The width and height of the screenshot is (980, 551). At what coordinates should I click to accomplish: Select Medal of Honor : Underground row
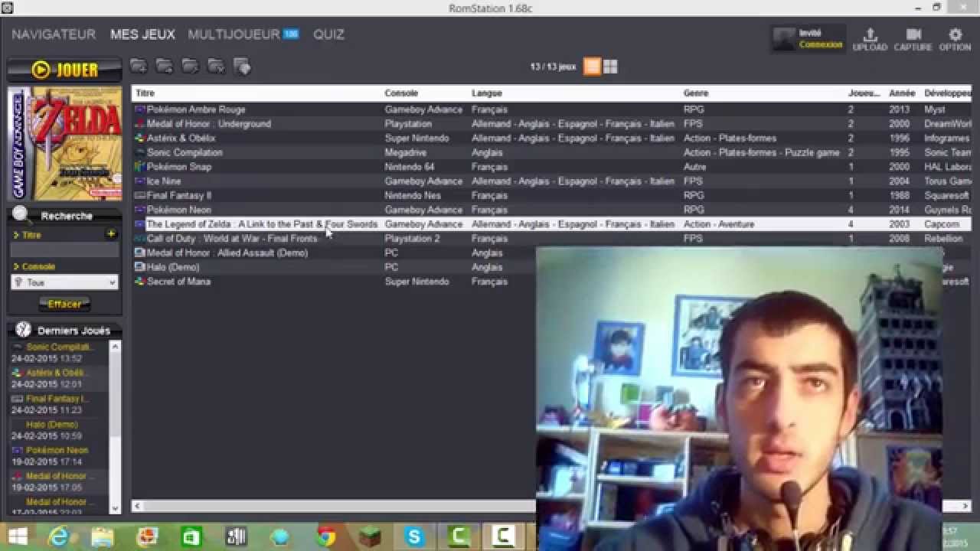coord(551,124)
